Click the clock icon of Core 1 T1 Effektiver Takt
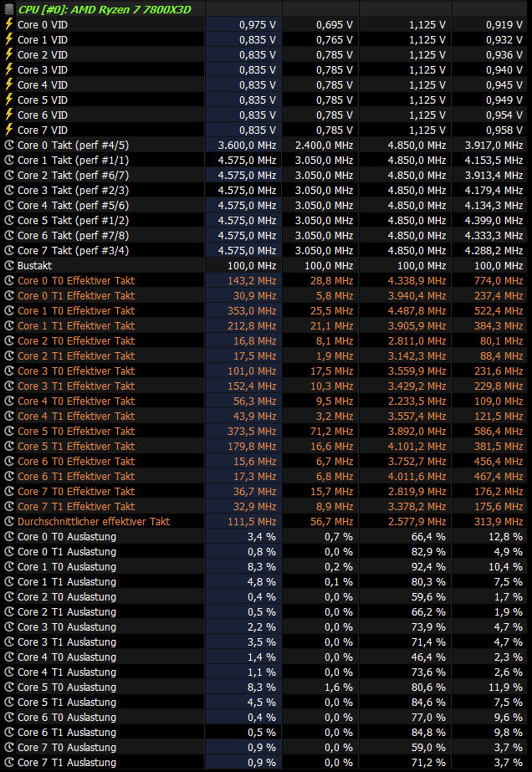The height and width of the screenshot is (772, 532). pos(8,326)
